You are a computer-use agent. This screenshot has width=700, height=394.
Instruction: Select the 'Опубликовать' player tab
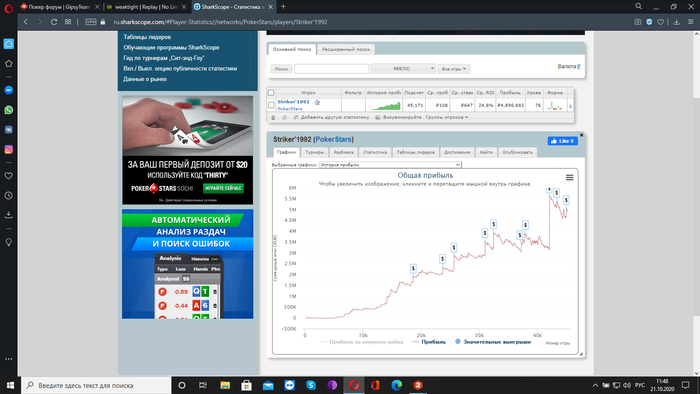[517, 152]
